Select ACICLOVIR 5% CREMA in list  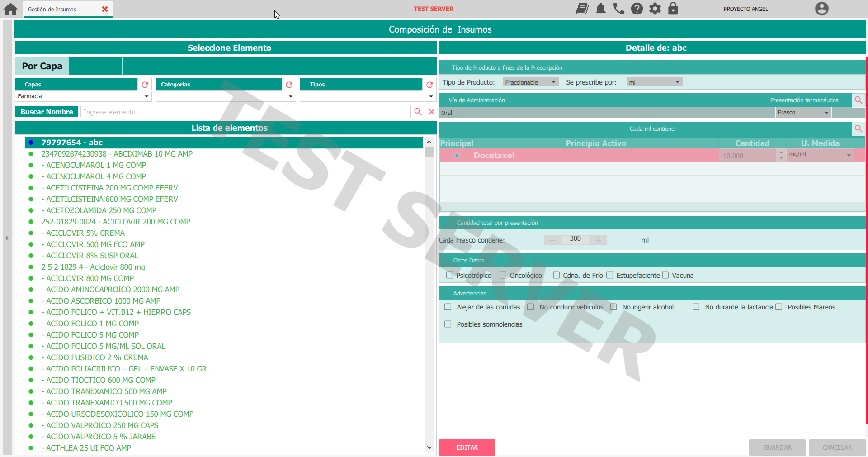click(85, 233)
